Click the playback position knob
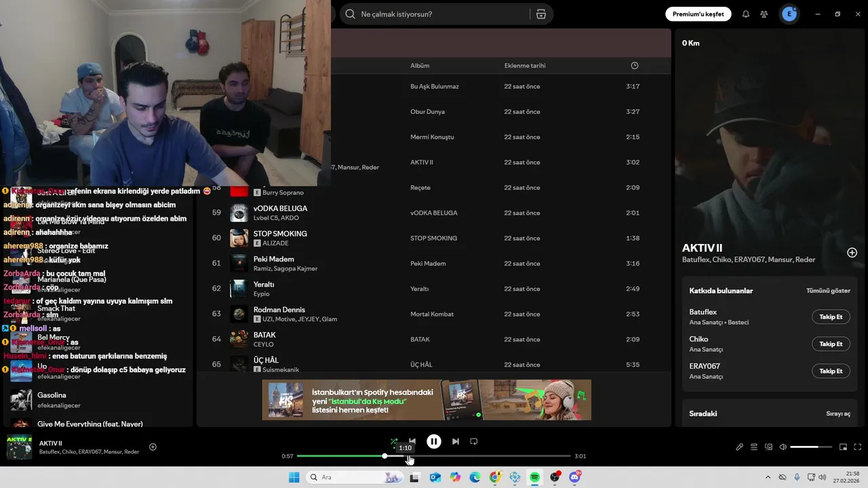The image size is (868, 488). point(384,456)
